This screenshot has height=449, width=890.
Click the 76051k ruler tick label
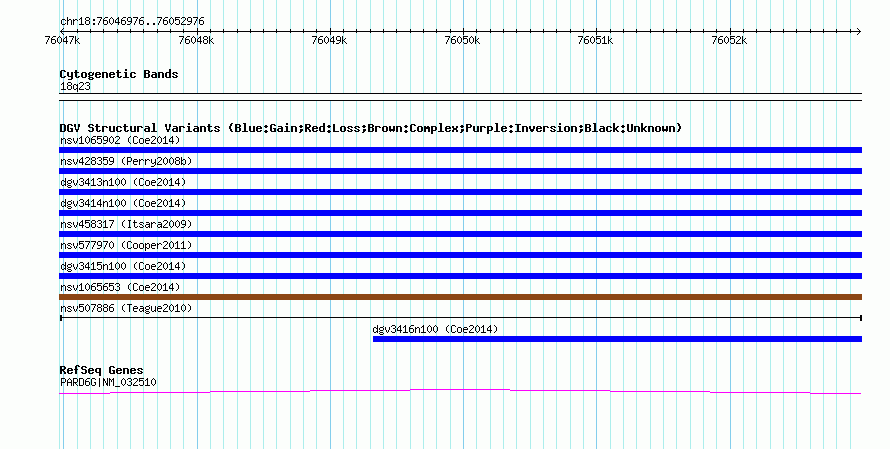pyautogui.click(x=595, y=40)
